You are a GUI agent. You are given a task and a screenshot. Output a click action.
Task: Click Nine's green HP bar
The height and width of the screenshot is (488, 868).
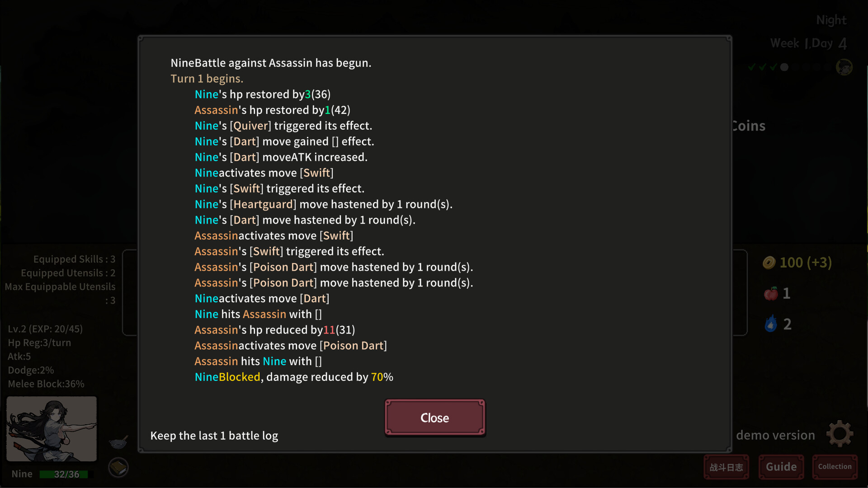[66, 474]
